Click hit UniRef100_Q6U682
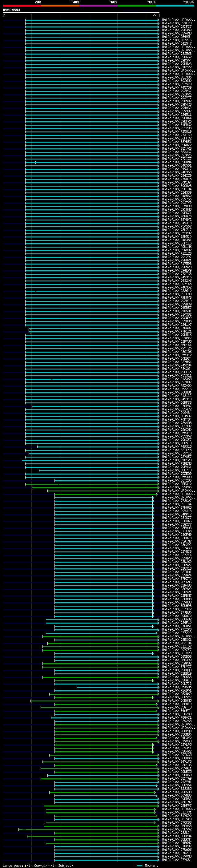The height and width of the screenshot is (868, 197). point(177,619)
